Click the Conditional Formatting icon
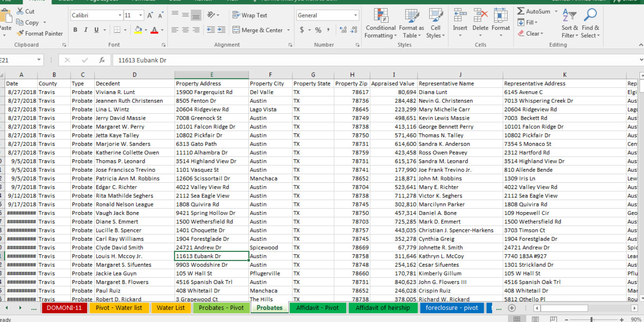 click(381, 17)
